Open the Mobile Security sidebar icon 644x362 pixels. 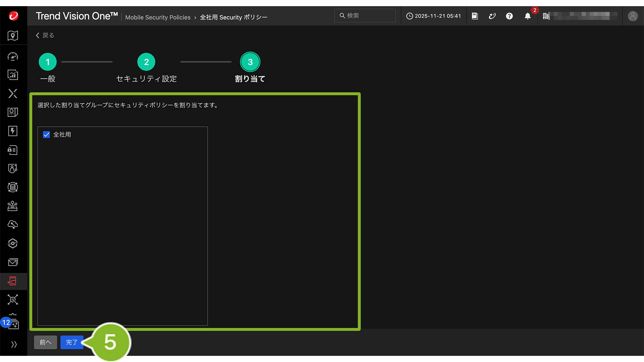coord(13,281)
